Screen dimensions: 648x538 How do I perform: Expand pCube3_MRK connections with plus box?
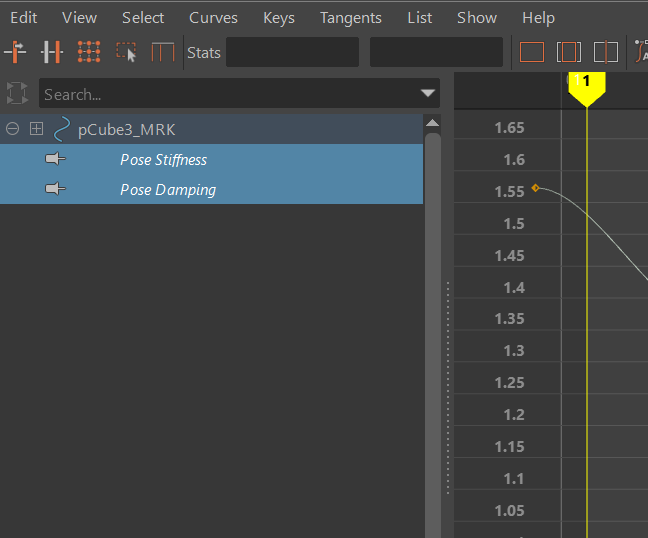point(37,129)
